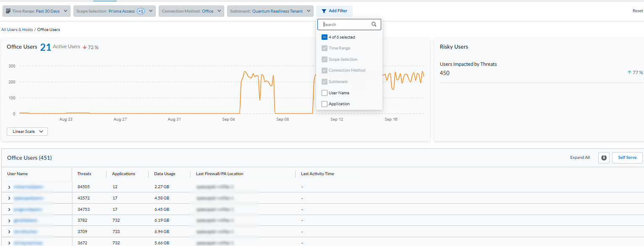Open the Linear Scale dropdown

[27, 132]
